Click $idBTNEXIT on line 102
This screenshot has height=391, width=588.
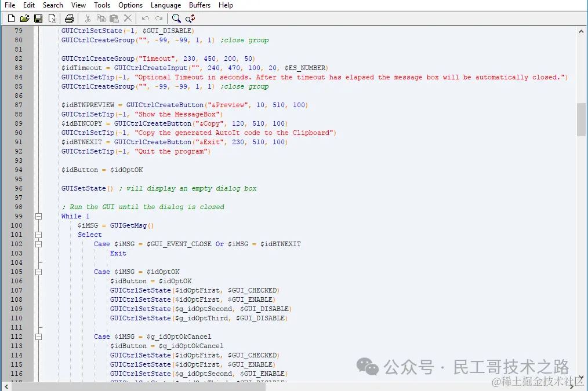[281, 244]
